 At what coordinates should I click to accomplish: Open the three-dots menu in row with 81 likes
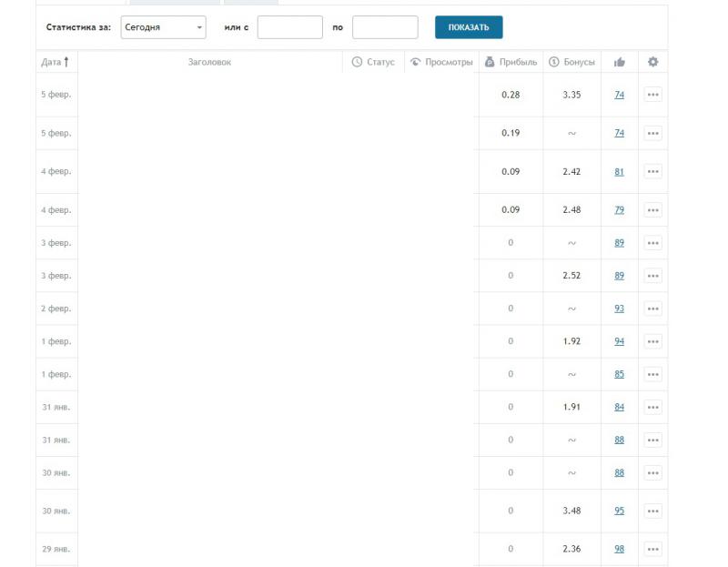tap(652, 171)
